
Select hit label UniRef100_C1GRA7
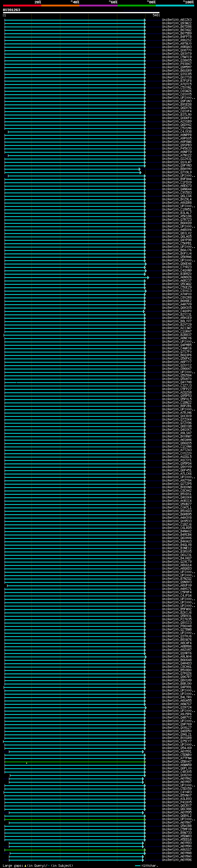click(177, 332)
